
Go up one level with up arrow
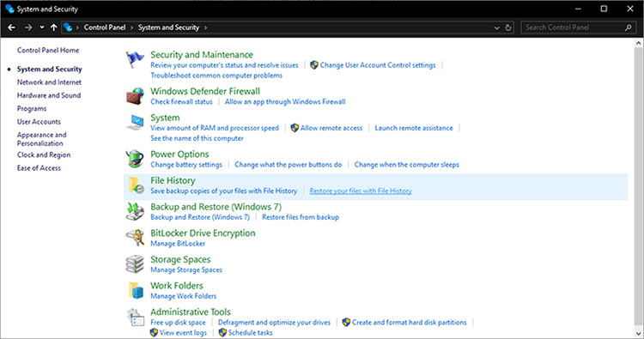click(x=54, y=27)
